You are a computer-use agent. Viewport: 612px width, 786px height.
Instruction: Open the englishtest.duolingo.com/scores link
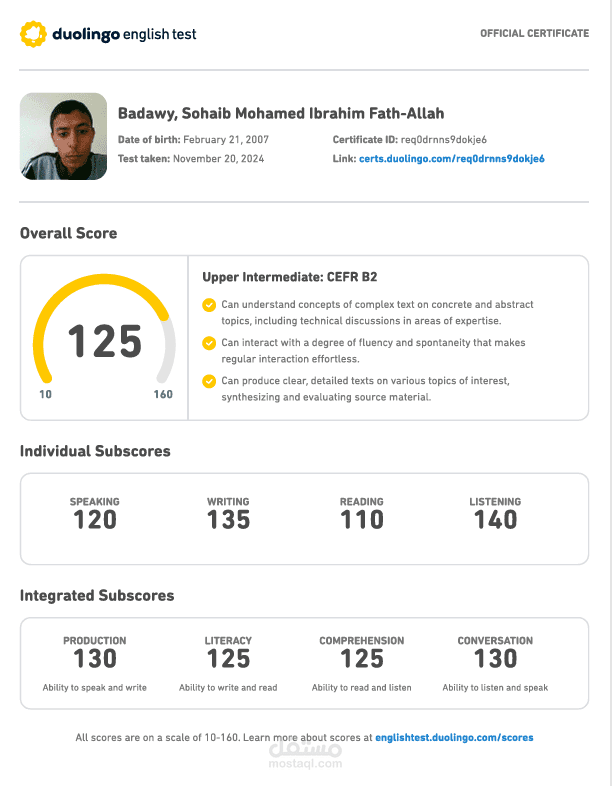click(x=454, y=737)
